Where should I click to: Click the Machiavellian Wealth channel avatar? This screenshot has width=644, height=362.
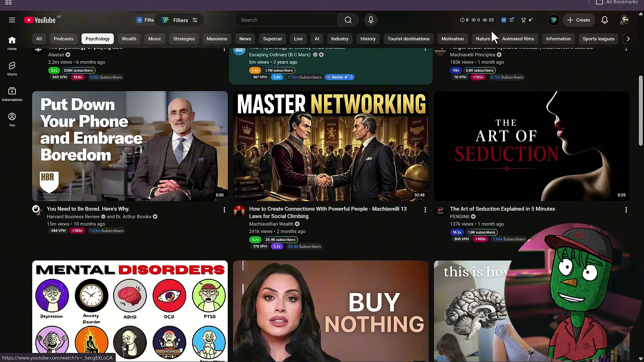point(239,211)
